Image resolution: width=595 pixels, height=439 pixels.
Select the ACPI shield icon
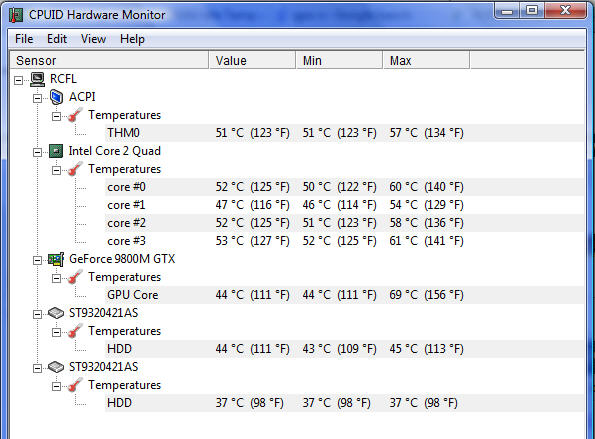[57, 97]
